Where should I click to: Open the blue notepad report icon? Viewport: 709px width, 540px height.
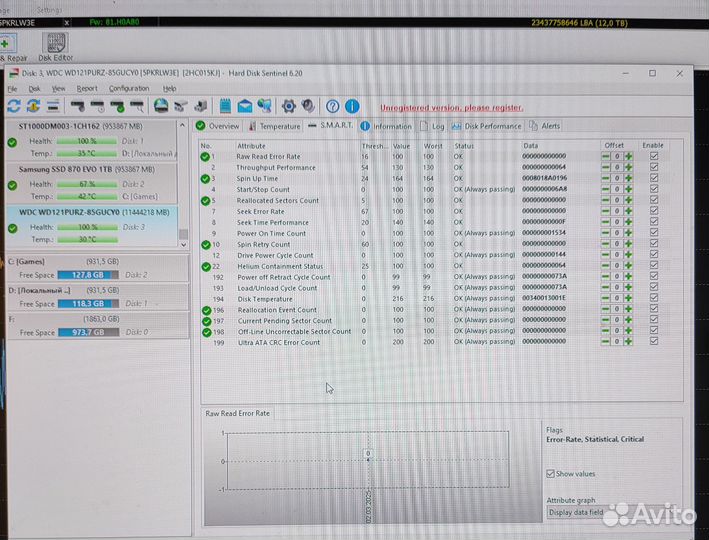click(x=225, y=106)
